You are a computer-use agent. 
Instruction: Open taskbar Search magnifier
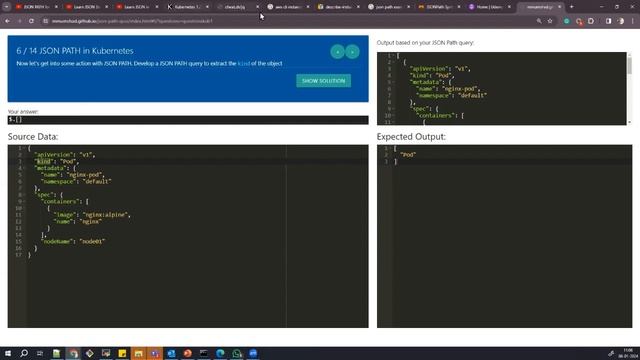24,353
